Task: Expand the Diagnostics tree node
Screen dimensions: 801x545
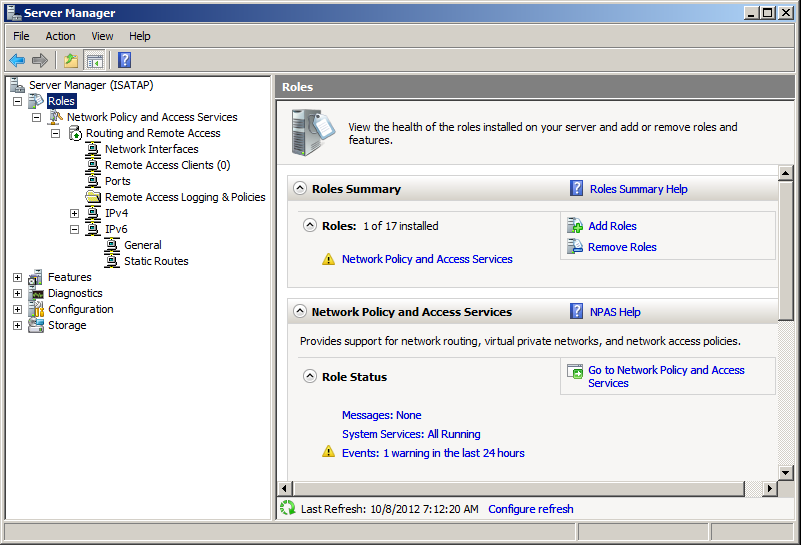Action: point(18,293)
